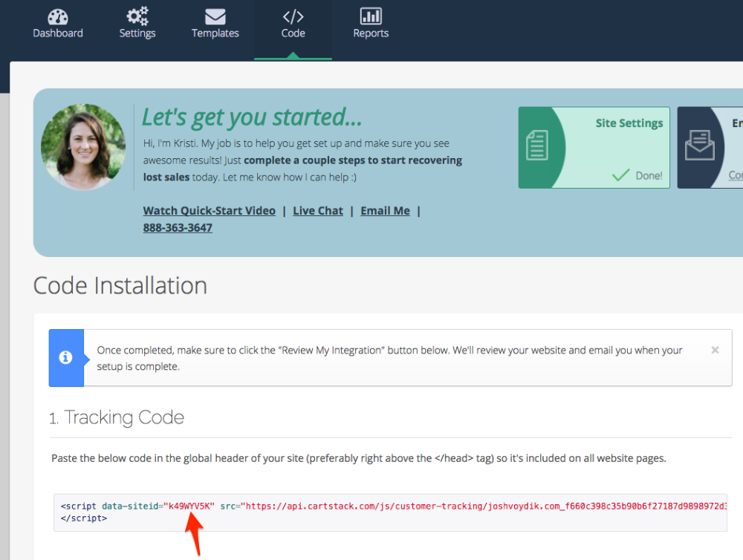The height and width of the screenshot is (560, 743).
Task: Click the closing </script> tag line
Action: tap(84, 518)
